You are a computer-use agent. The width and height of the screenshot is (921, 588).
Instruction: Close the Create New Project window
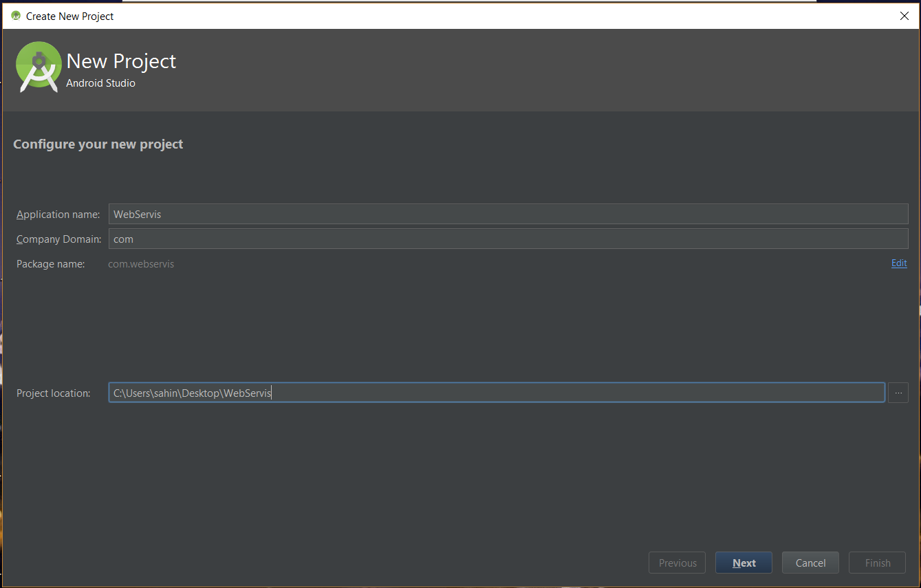click(904, 16)
